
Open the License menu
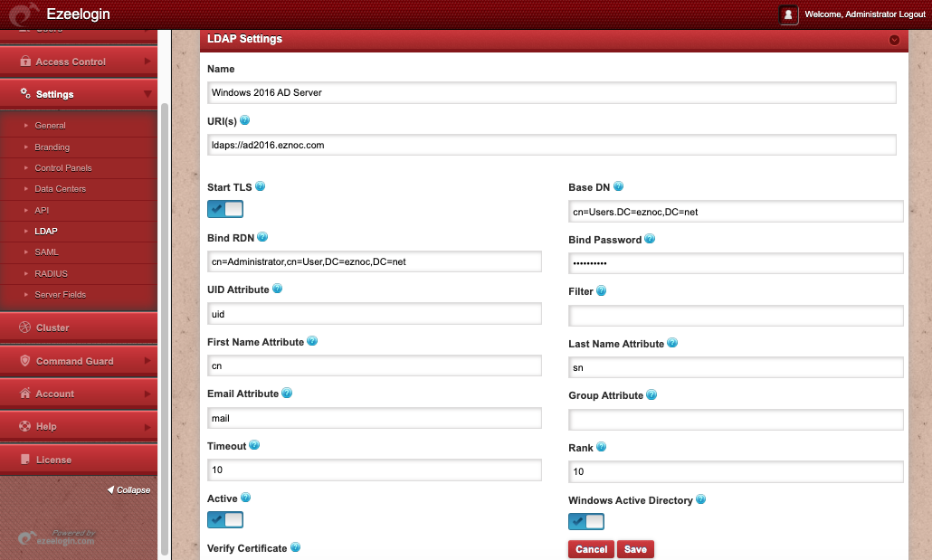(x=79, y=459)
